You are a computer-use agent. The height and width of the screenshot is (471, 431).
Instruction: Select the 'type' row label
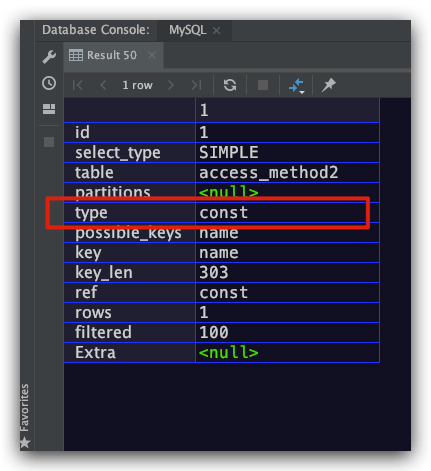(129, 213)
